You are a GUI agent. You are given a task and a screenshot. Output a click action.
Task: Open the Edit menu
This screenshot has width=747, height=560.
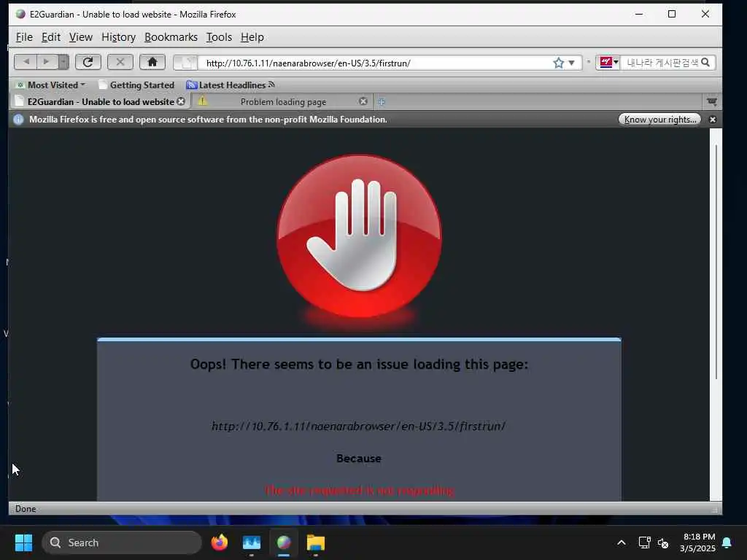coord(51,37)
